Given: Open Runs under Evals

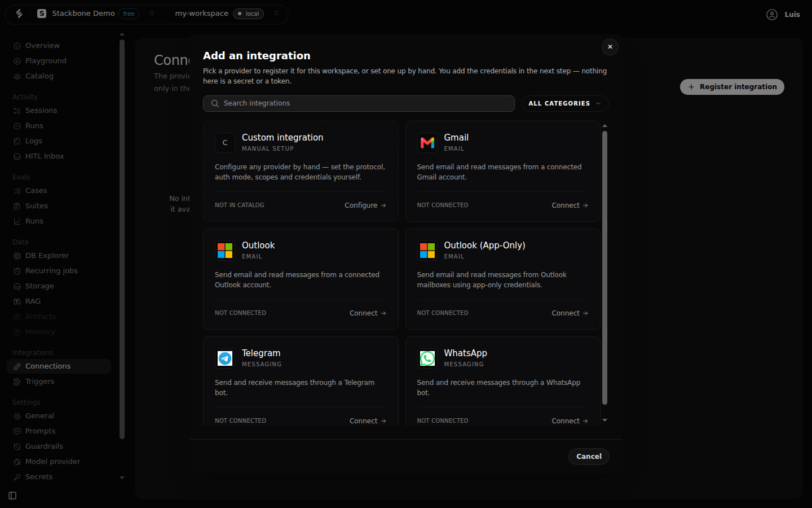Looking at the screenshot, I should (59, 221).
